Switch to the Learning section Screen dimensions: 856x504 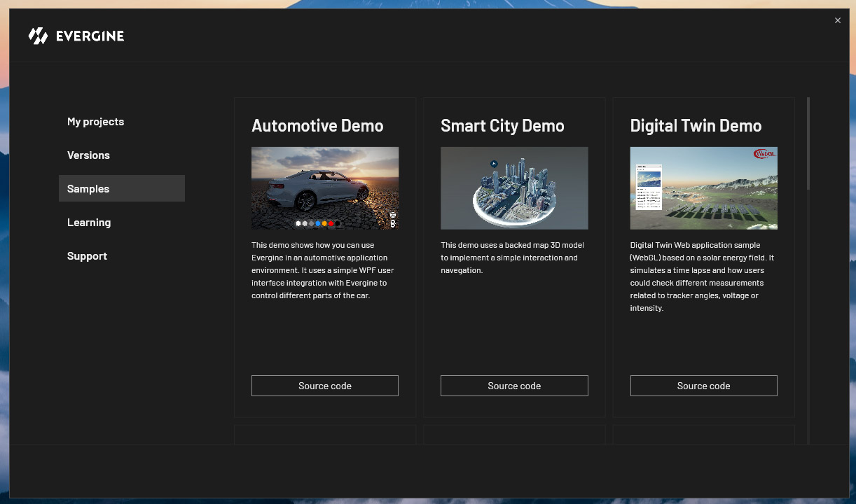tap(89, 223)
